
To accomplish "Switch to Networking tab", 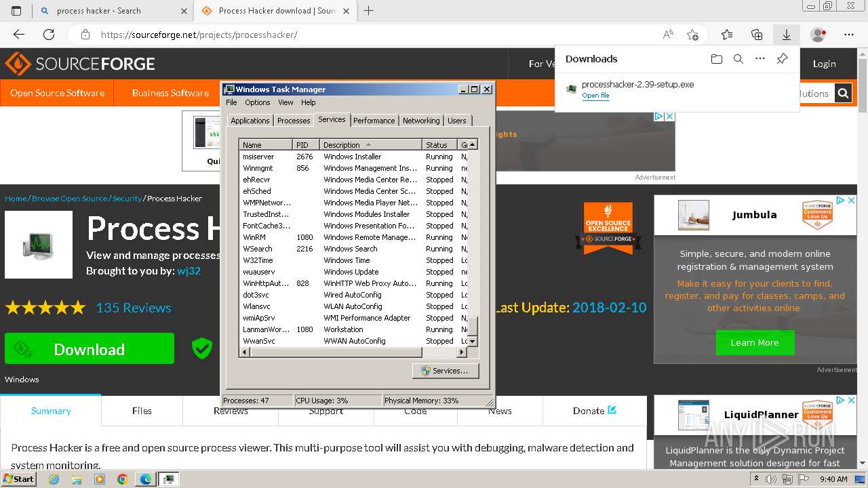I will [x=421, y=121].
